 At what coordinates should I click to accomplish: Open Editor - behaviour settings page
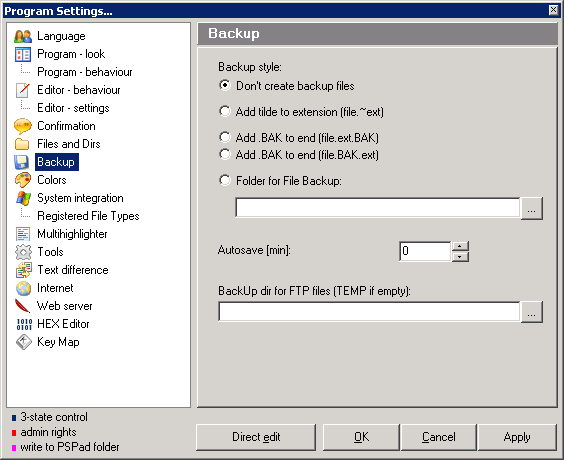coord(79,90)
